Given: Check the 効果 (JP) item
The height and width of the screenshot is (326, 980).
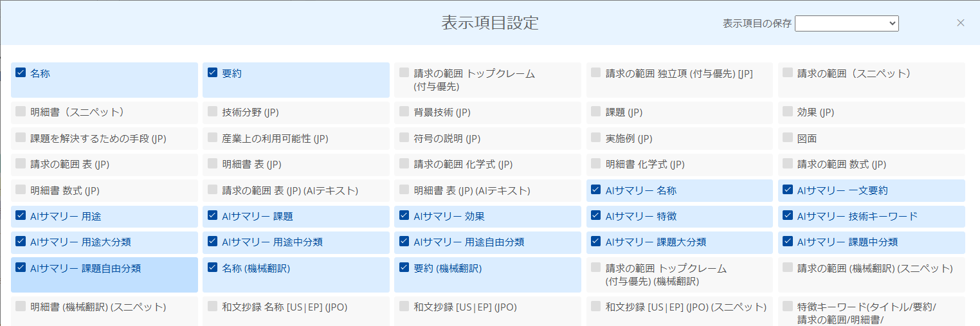Looking at the screenshot, I should coord(788,112).
